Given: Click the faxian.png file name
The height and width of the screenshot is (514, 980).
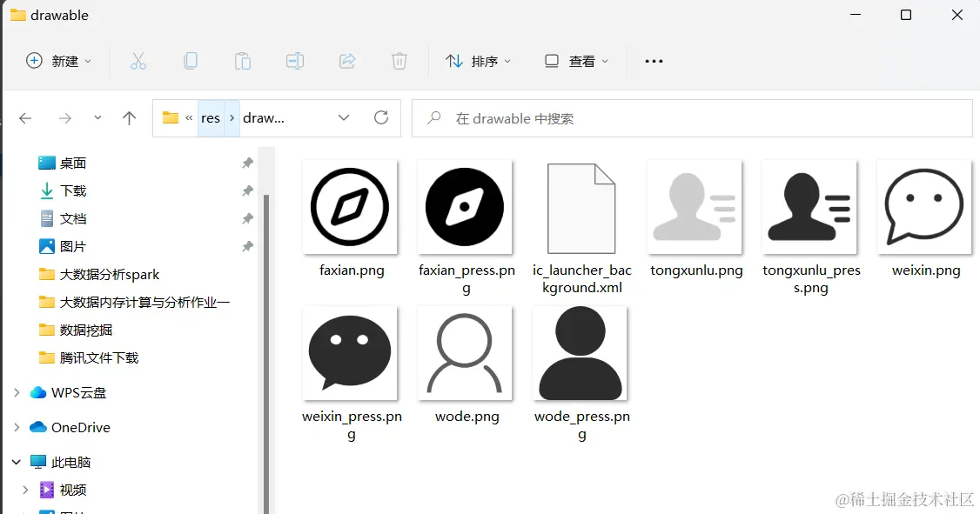Looking at the screenshot, I should 352,270.
